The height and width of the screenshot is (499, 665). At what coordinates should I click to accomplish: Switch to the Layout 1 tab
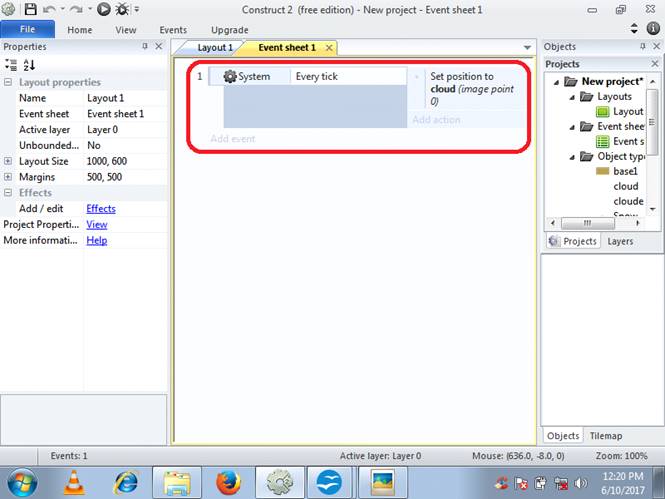215,47
